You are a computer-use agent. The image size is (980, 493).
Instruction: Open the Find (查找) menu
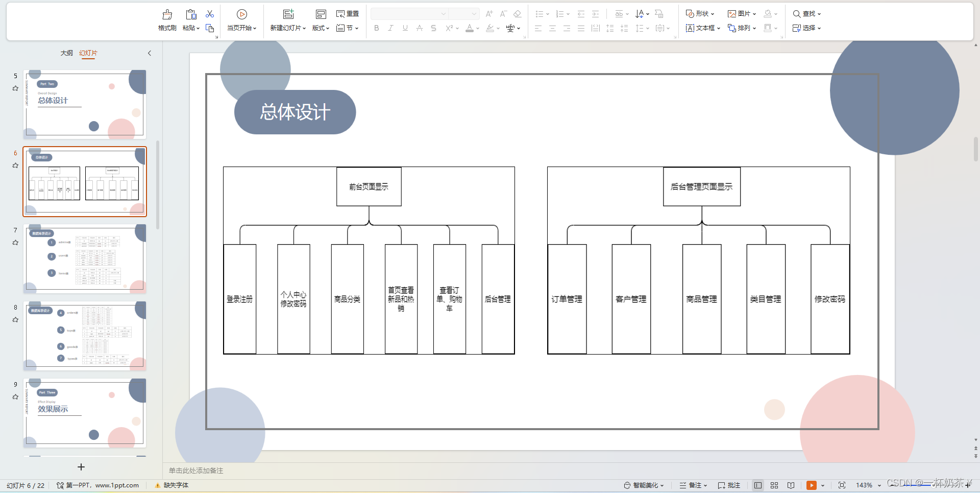click(806, 14)
